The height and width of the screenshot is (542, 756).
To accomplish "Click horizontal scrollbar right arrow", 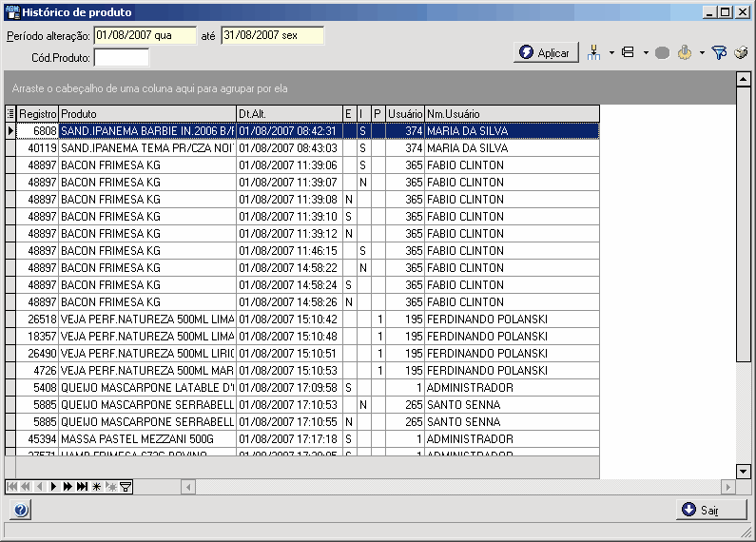I will tap(728, 487).
